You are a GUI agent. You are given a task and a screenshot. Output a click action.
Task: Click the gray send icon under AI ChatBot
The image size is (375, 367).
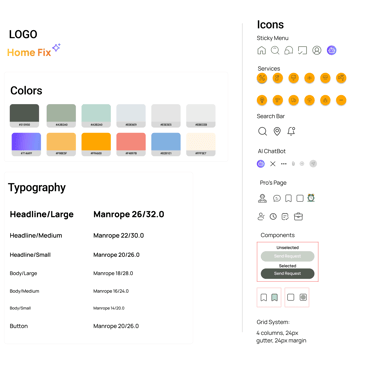click(313, 164)
